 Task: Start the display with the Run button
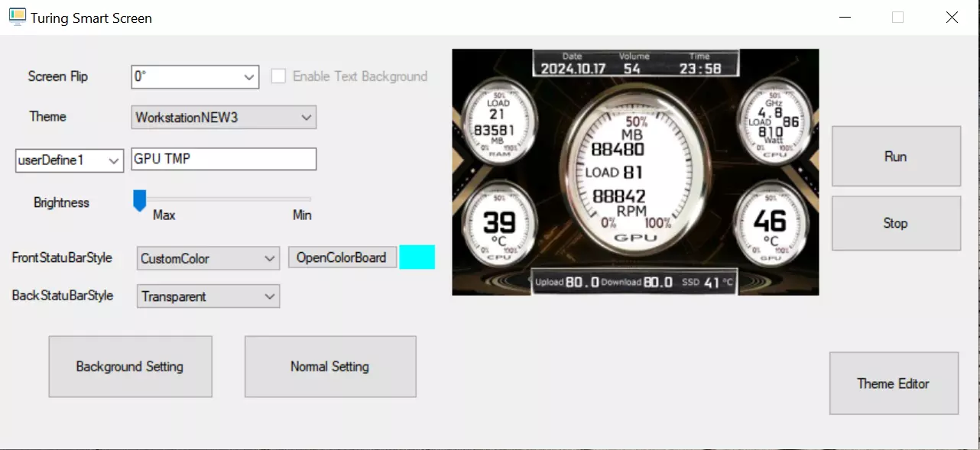coord(896,157)
